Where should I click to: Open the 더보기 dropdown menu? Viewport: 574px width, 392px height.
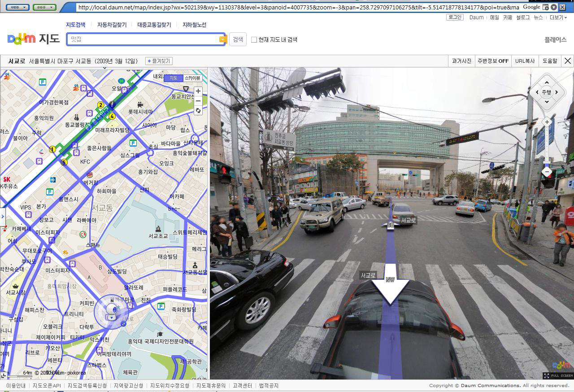[x=558, y=17]
